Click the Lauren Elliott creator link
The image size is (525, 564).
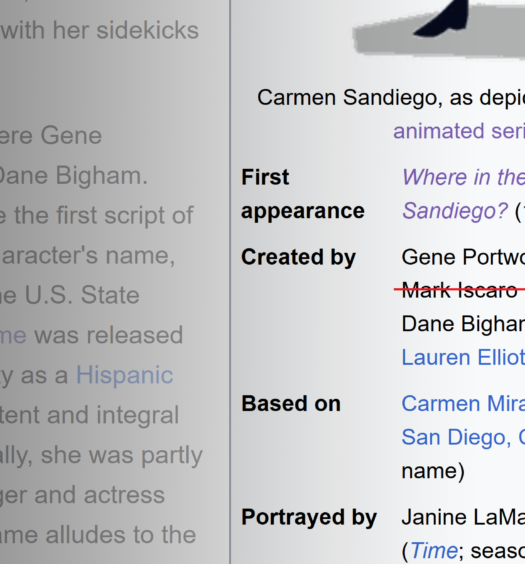pyautogui.click(x=463, y=357)
